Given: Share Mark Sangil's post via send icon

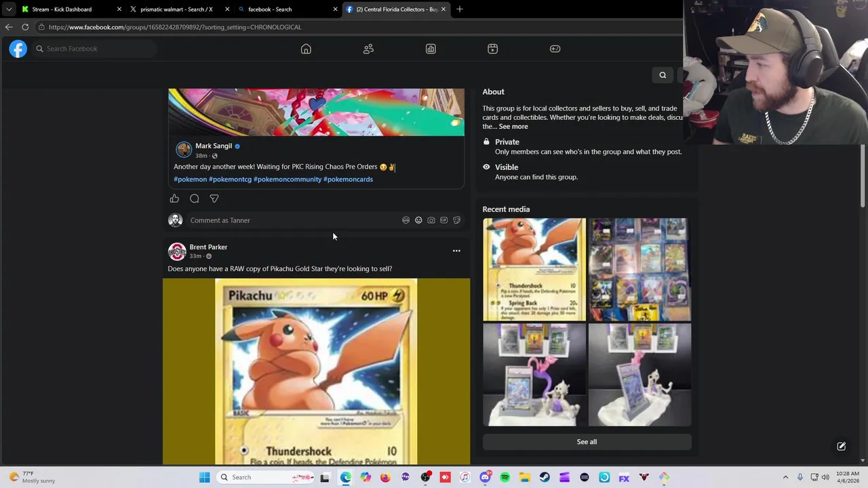Looking at the screenshot, I should (214, 199).
